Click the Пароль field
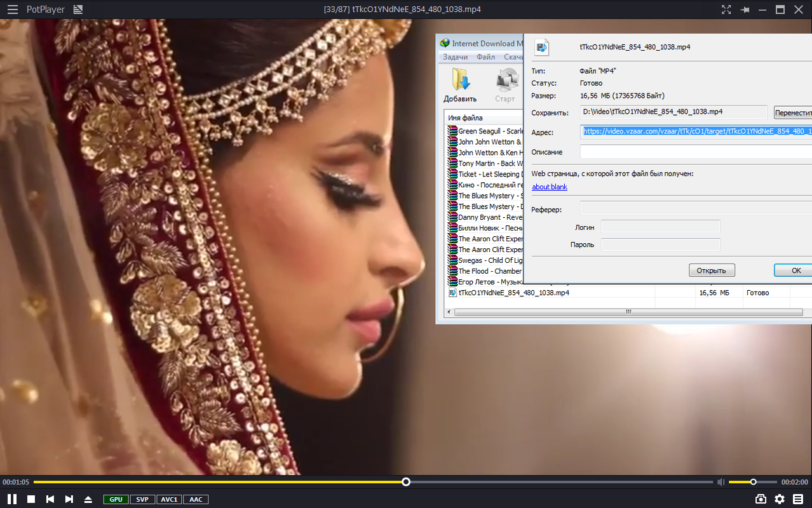 (661, 244)
